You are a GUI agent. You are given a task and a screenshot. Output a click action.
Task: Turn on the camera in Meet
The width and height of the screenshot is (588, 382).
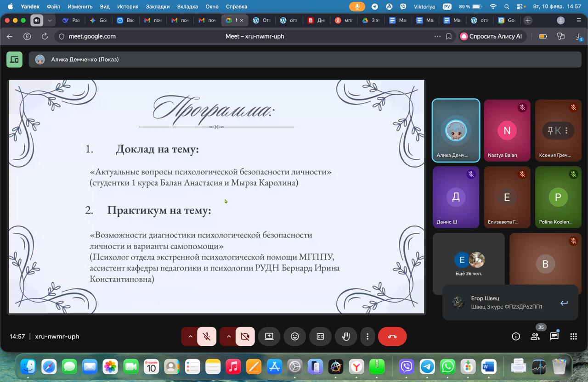point(245,337)
